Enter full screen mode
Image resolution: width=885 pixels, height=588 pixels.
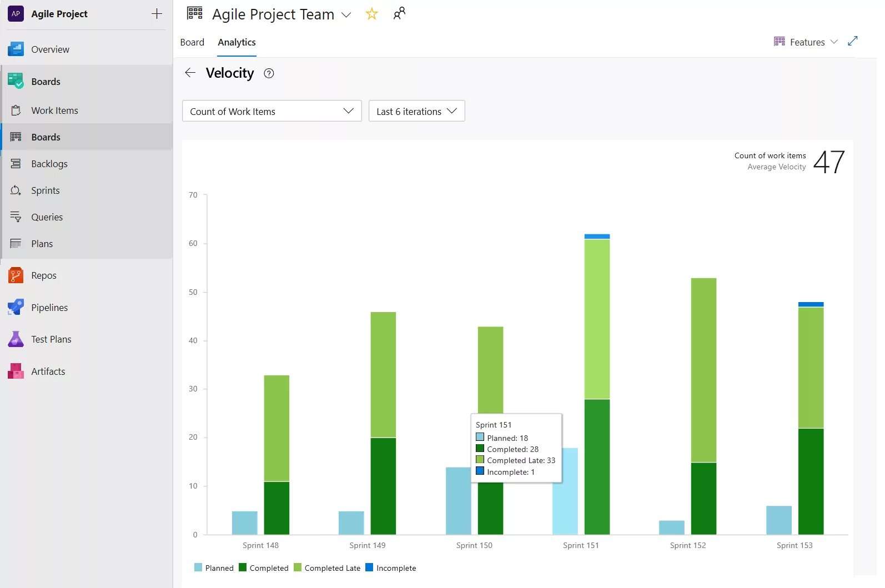tap(853, 41)
